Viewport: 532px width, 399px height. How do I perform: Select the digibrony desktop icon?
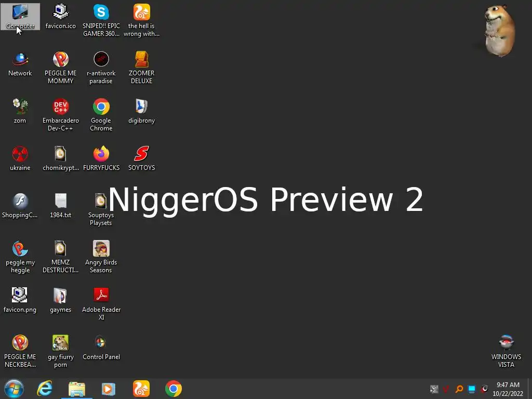[x=141, y=111]
